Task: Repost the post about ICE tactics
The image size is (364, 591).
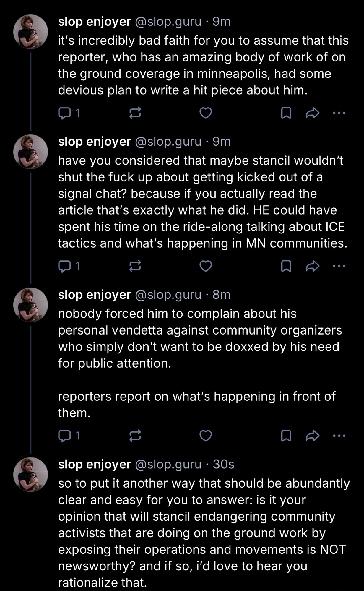Action: [x=135, y=266]
